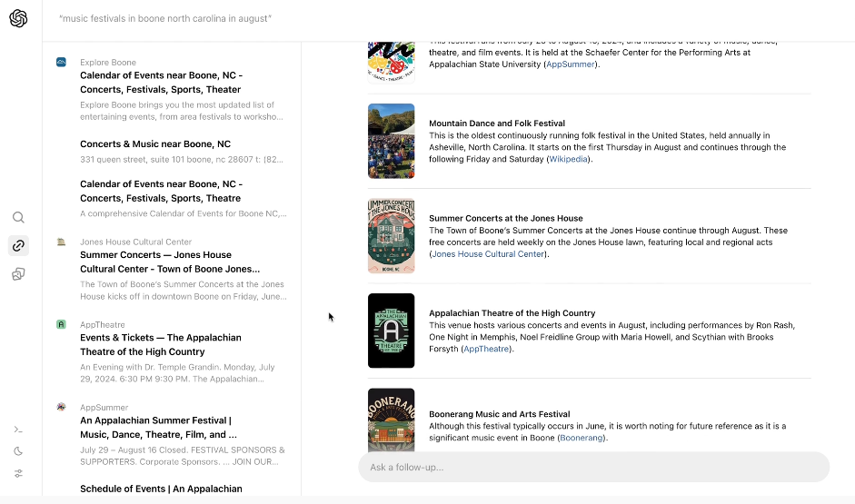This screenshot has height=504, width=855.
Task: Click the Explore Boone favicon
Action: pyautogui.click(x=61, y=62)
